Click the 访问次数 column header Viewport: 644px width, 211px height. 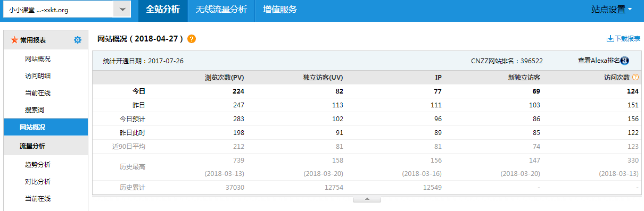tap(617, 78)
